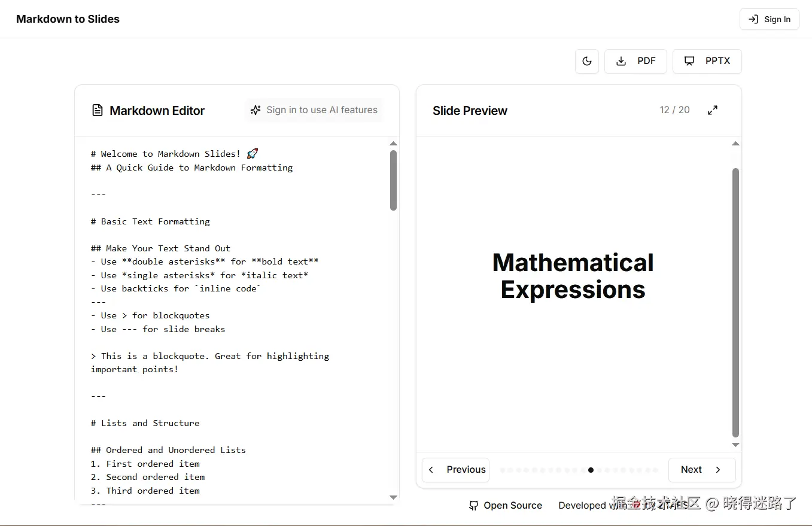Click the '2. Second ordered item' line

tap(148, 477)
